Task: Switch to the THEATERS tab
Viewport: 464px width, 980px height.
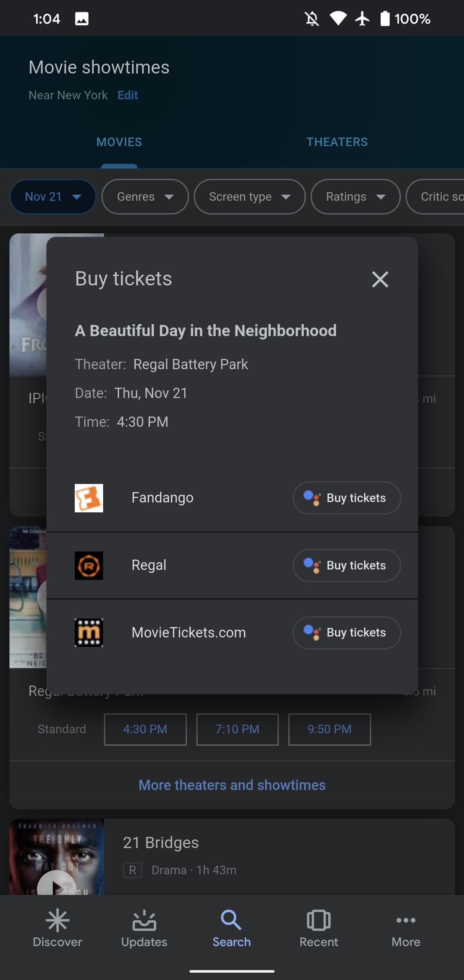Action: (x=337, y=142)
